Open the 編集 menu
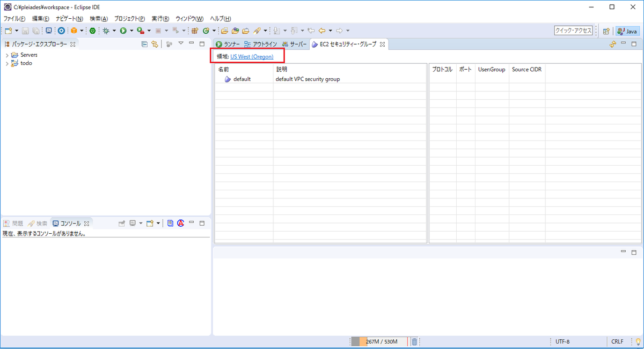 pyautogui.click(x=41, y=18)
